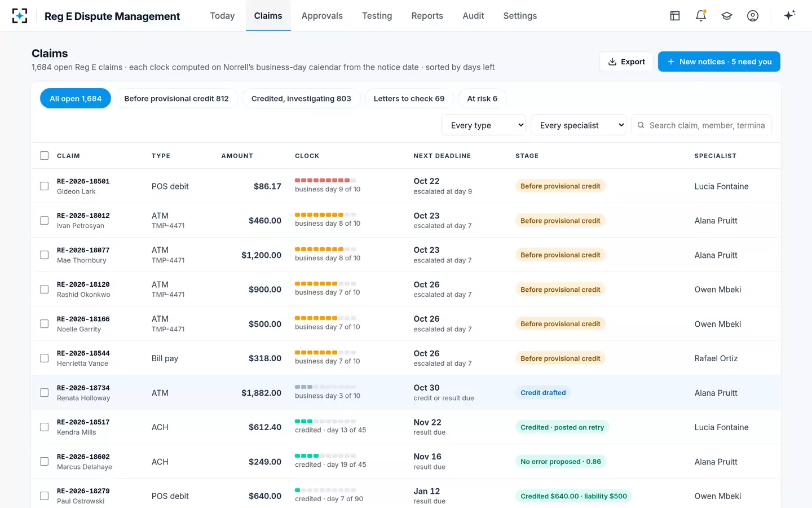812x508 pixels.
Task: Switch to the Approvals tab
Action: pyautogui.click(x=322, y=16)
